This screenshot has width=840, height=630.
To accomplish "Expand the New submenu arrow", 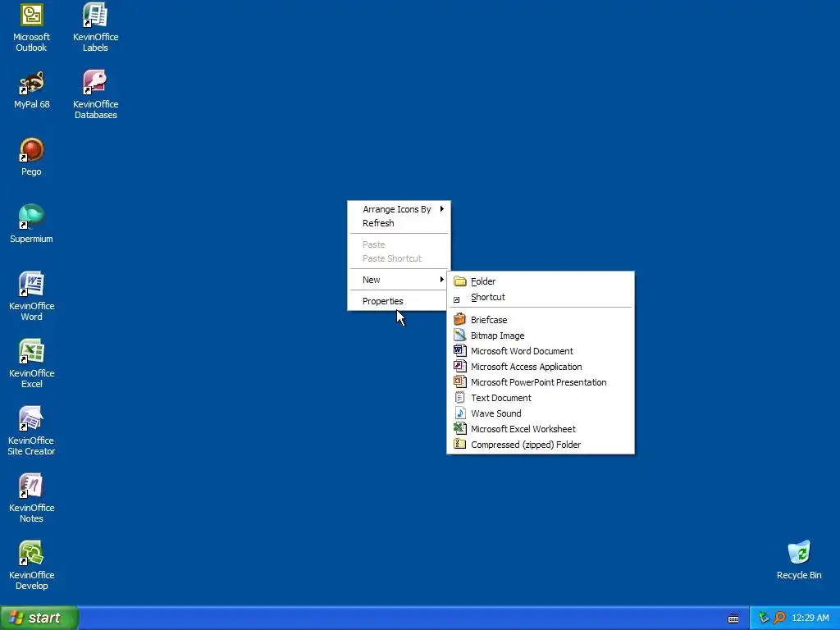I will click(x=442, y=279).
